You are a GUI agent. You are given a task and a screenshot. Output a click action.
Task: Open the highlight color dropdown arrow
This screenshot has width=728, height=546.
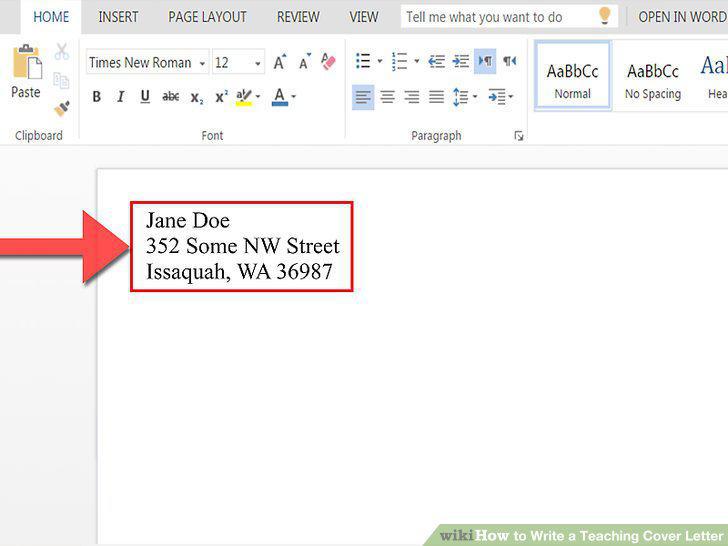click(258, 97)
